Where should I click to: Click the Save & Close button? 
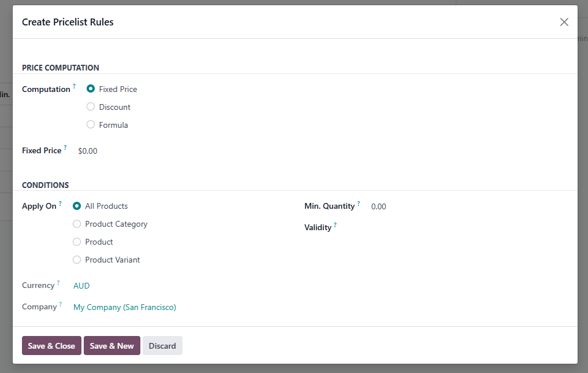tap(51, 346)
